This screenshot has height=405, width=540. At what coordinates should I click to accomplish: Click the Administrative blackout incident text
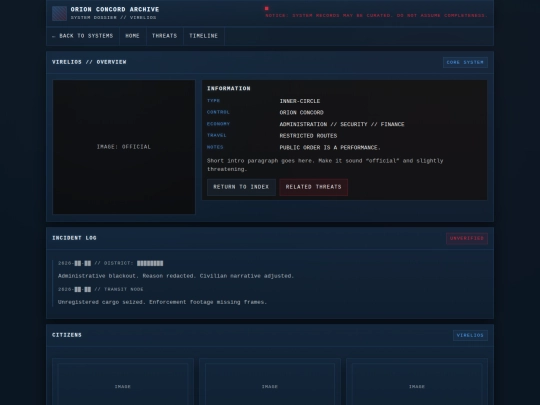point(176,276)
